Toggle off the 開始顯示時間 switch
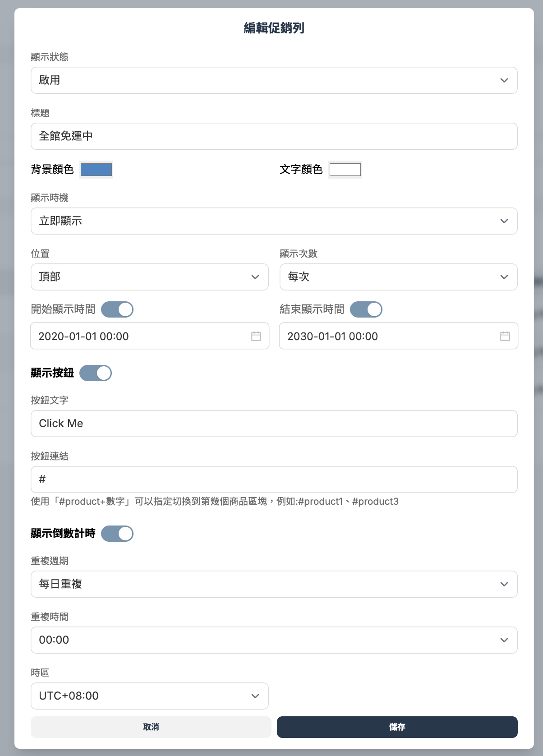The image size is (543, 756). pos(117,309)
